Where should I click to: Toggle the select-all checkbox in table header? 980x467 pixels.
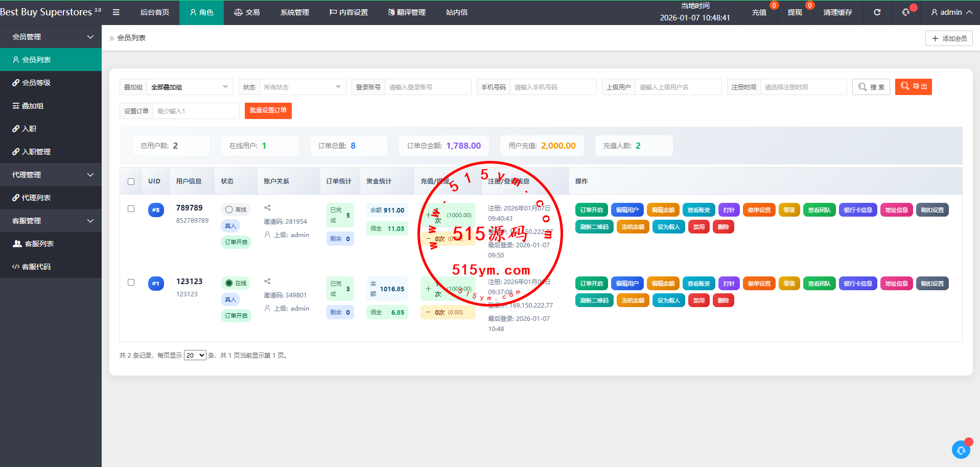[131, 181]
